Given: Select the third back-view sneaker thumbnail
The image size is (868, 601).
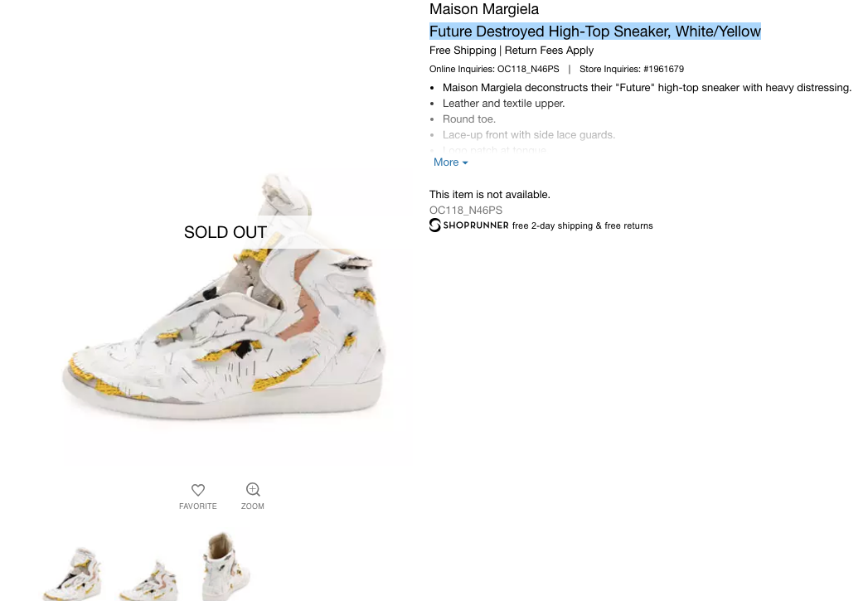Looking at the screenshot, I should coord(225,565).
